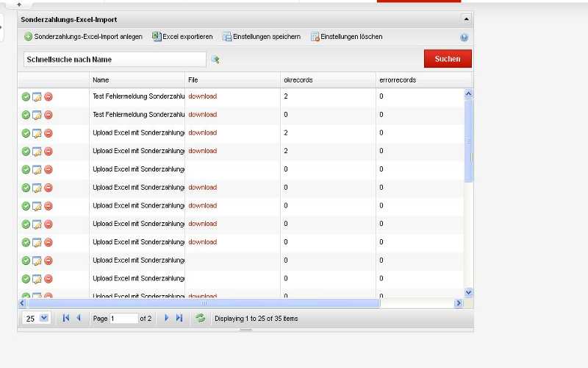This screenshot has width=588, height=368.
Task: Refresh the grid with the green arrows icon
Action: pos(201,318)
